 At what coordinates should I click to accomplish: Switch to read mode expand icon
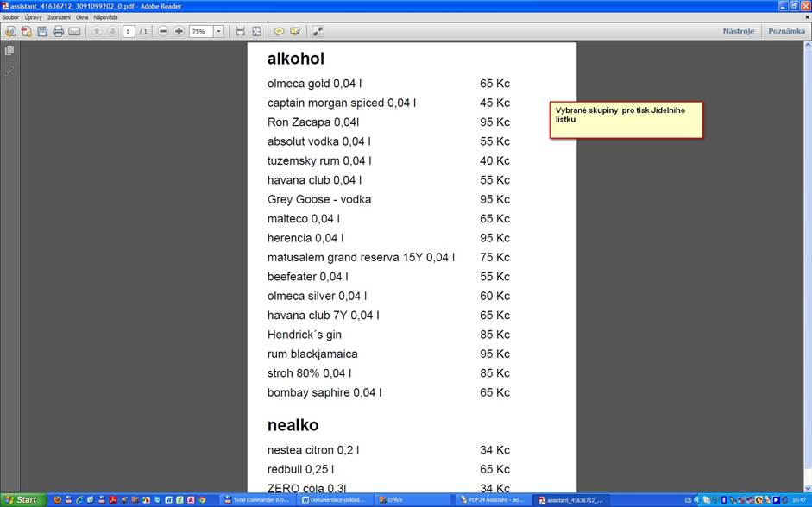[x=318, y=32]
